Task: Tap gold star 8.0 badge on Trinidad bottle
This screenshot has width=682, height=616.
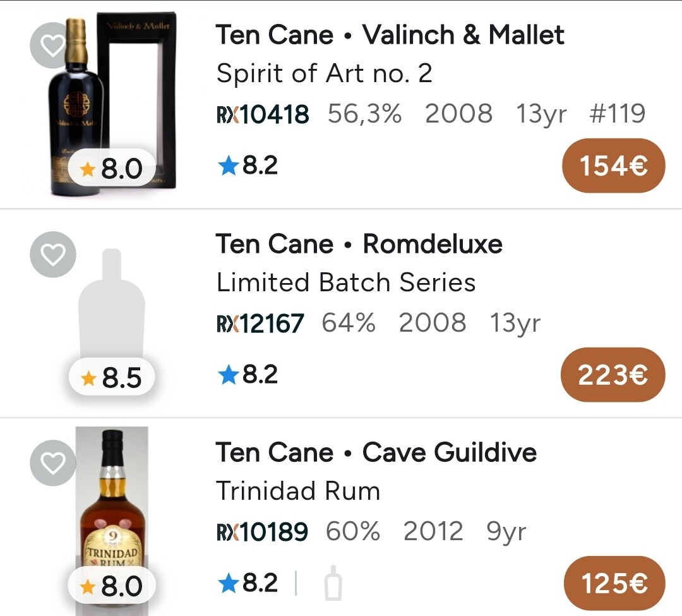Action: [112, 586]
